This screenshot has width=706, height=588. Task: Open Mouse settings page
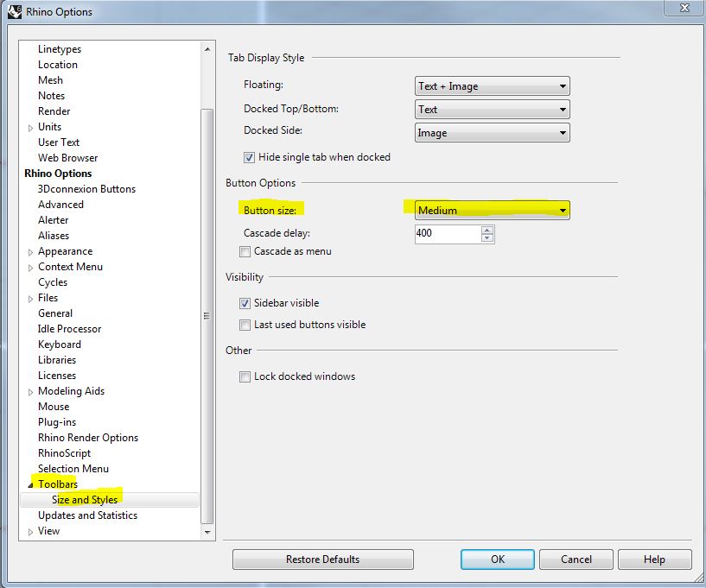click(x=54, y=407)
